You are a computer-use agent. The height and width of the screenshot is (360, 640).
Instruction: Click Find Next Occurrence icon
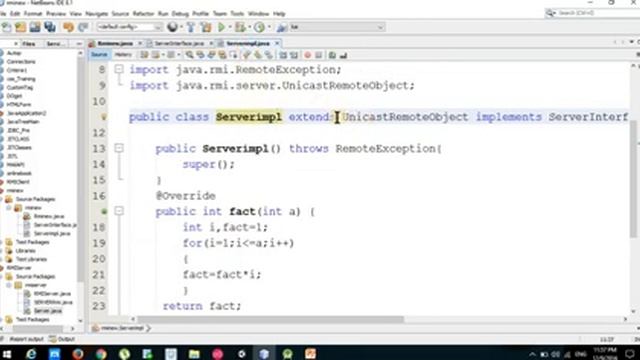[x=211, y=55]
